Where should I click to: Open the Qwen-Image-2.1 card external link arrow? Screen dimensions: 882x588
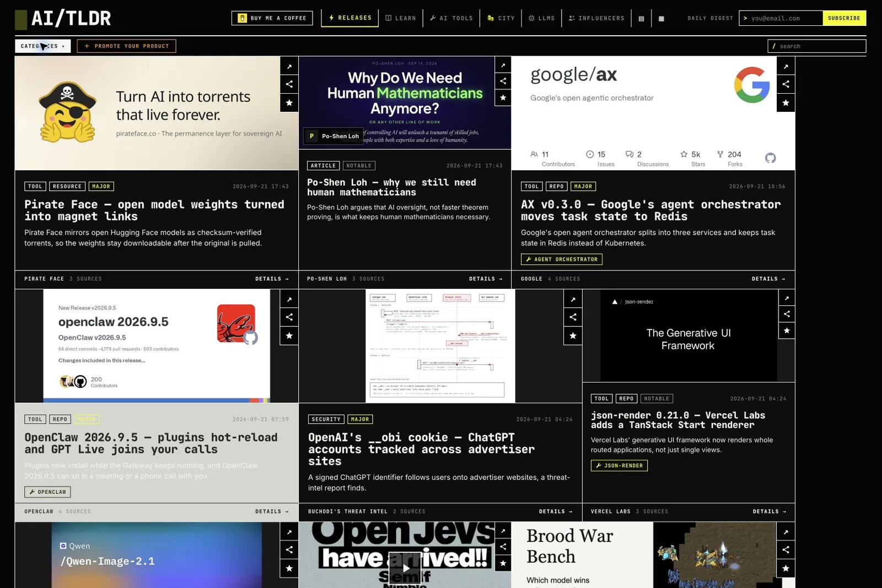pos(289,532)
